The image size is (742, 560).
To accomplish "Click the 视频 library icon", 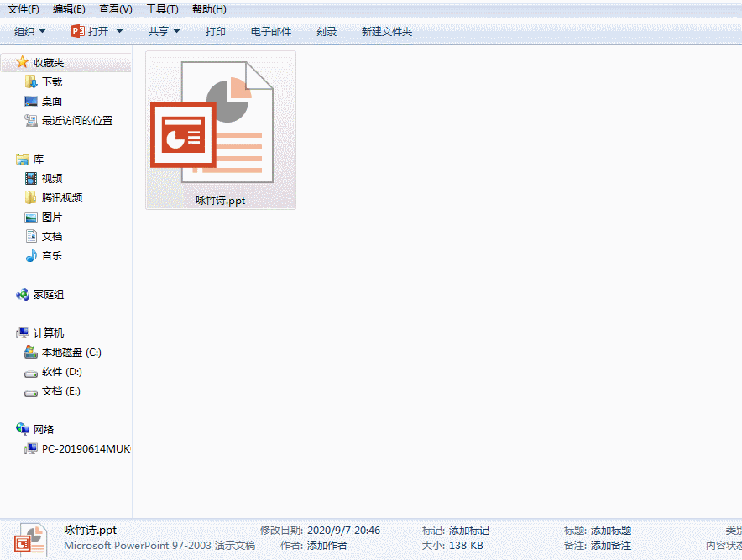I will [32, 178].
